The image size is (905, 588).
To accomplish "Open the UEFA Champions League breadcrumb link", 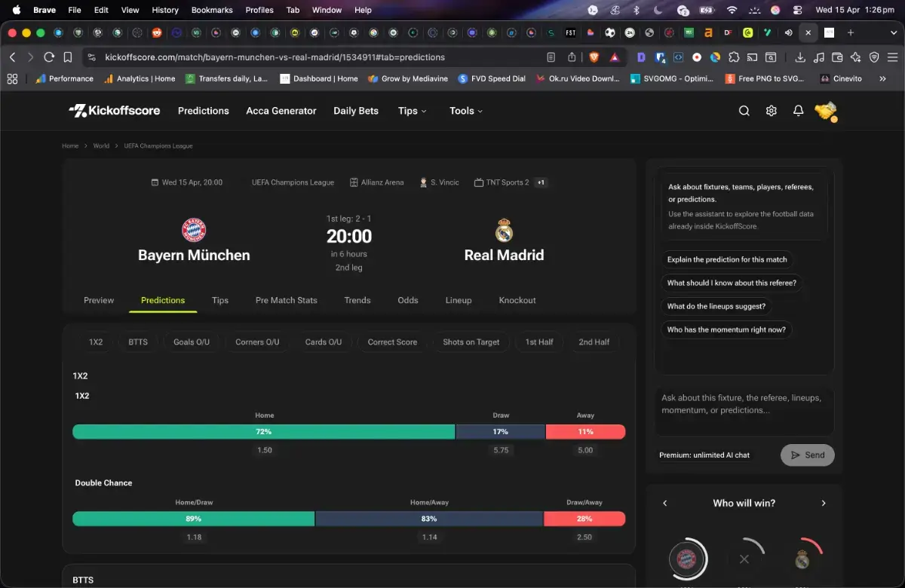I will coord(158,145).
